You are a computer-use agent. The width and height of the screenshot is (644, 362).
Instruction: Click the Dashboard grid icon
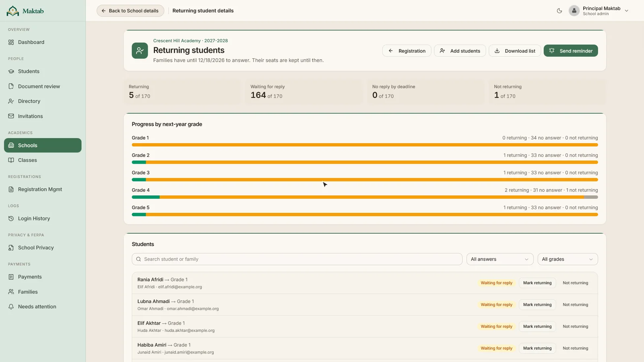(11, 42)
